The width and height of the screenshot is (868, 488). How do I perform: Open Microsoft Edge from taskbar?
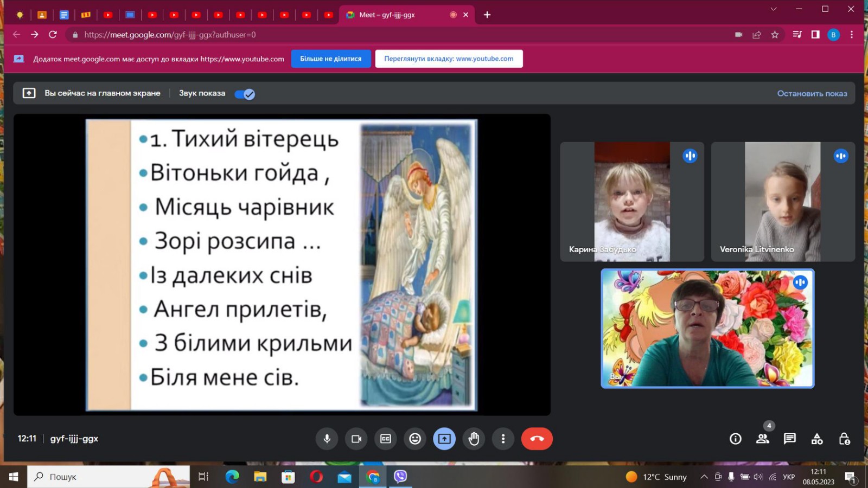point(232,477)
